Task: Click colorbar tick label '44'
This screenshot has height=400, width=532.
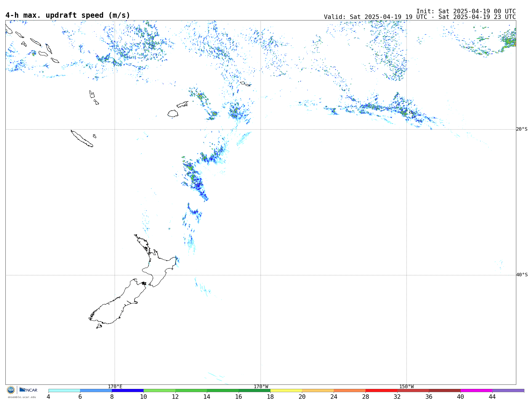Action: pyautogui.click(x=492, y=397)
